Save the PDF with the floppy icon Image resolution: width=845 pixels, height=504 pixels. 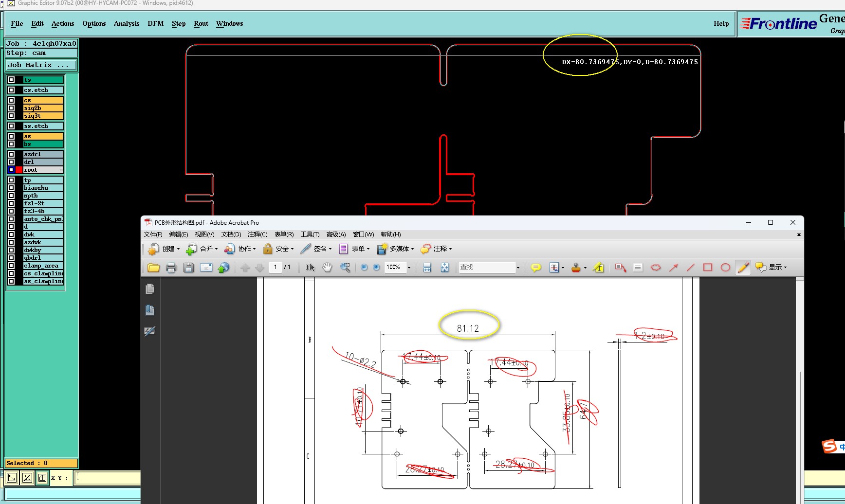(188, 268)
